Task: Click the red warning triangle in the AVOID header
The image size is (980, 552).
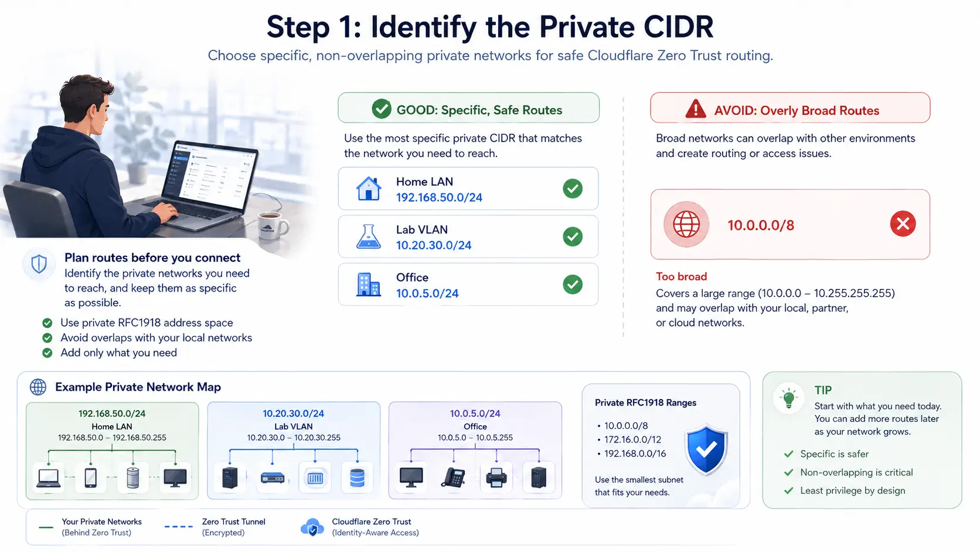Action: pyautogui.click(x=696, y=109)
